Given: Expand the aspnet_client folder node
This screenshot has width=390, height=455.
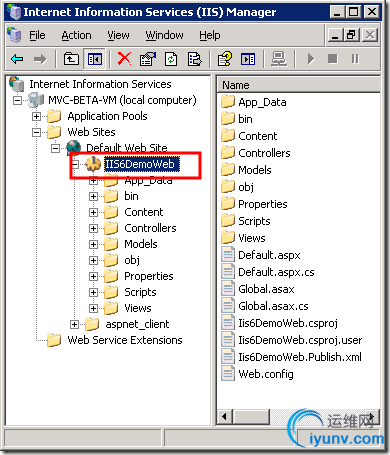Looking at the screenshot, I should pos(74,324).
